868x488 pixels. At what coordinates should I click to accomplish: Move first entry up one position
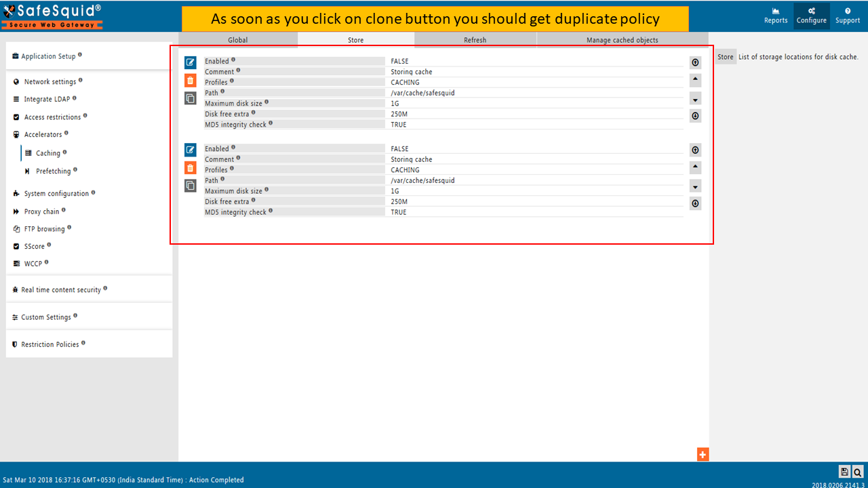(x=695, y=80)
